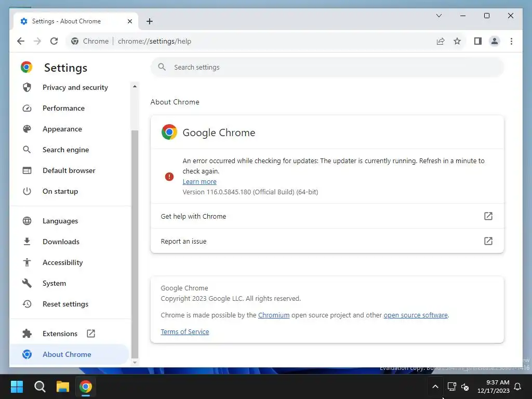Viewport: 532px width, 399px height.
Task: Open the tab search dropdown chevron
Action: (x=438, y=16)
